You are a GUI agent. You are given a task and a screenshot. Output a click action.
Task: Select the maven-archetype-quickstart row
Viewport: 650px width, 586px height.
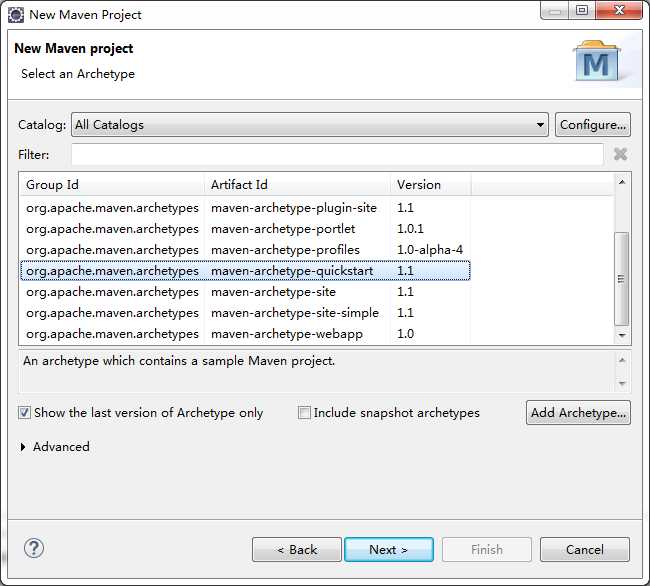tap(245, 271)
